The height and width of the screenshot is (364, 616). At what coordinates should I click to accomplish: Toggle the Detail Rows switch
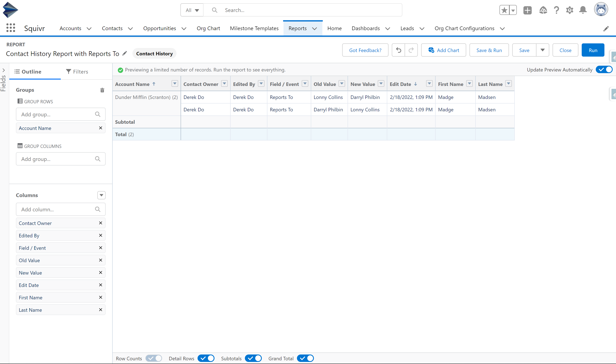[206, 358]
